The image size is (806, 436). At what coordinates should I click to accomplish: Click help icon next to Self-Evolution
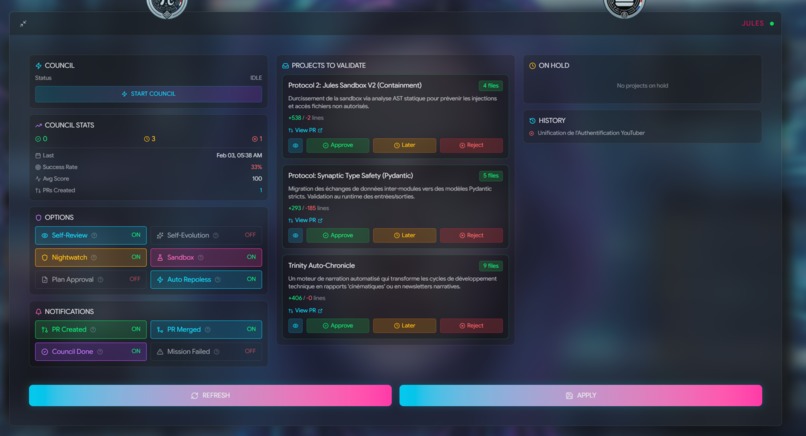point(216,235)
